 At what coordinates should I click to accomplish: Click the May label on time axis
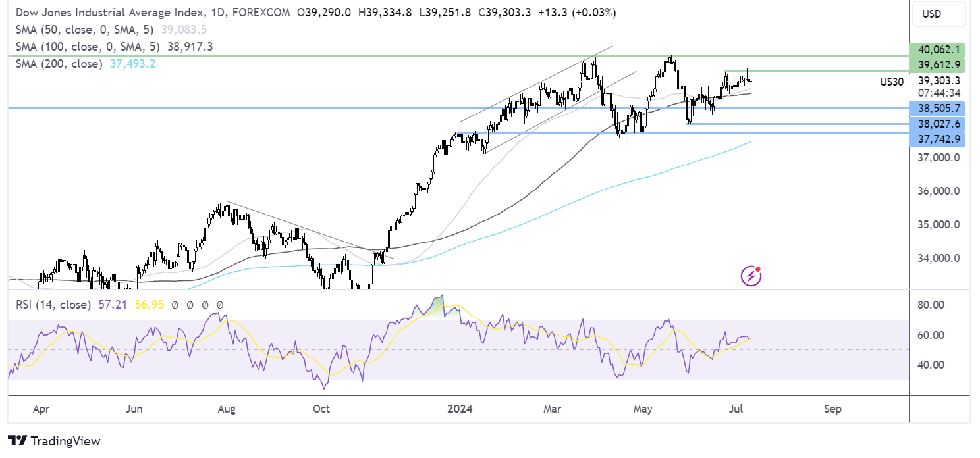(x=643, y=409)
